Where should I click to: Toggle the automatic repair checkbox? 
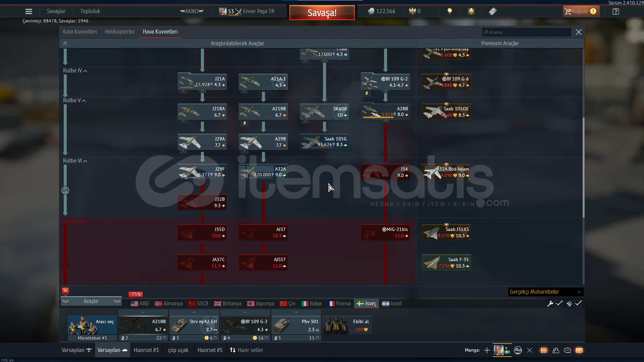(559, 304)
